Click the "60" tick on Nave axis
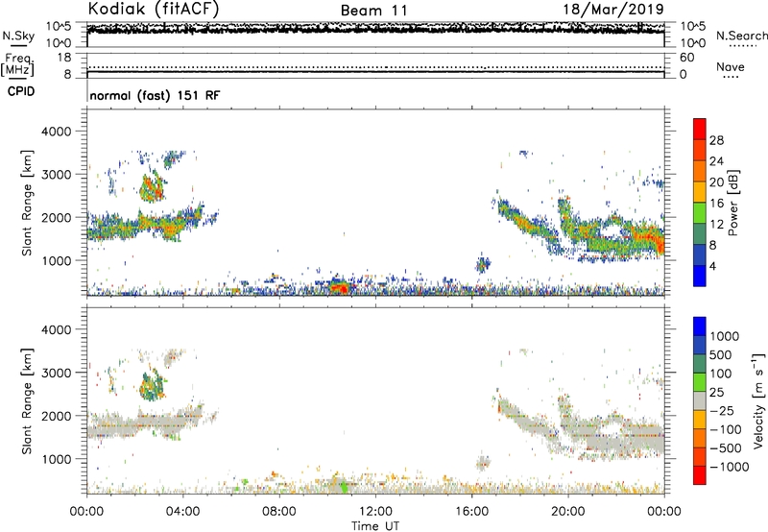 tap(686, 58)
